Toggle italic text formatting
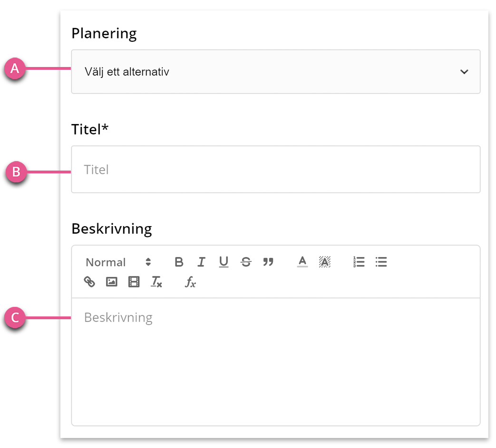The height and width of the screenshot is (448, 496). tap(201, 262)
